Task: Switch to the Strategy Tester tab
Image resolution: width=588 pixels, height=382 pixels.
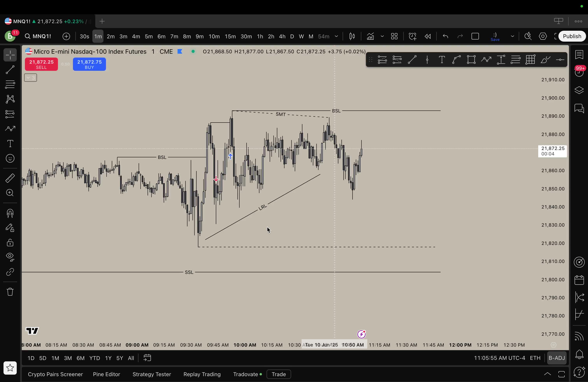Action: tap(151, 374)
